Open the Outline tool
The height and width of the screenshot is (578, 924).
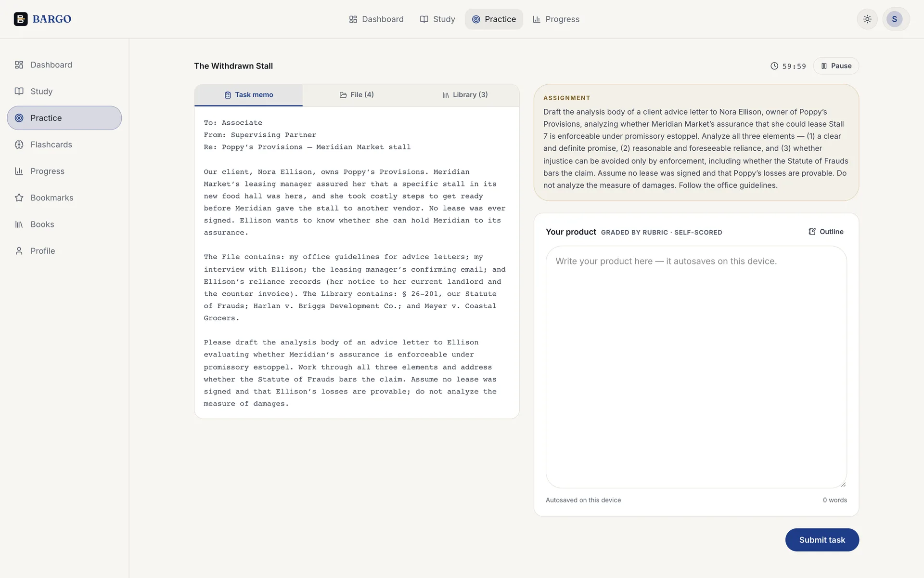coord(826,232)
